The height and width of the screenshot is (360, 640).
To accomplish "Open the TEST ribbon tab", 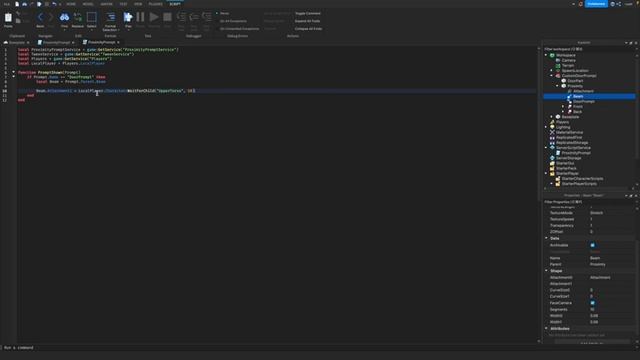I will (123, 4).
